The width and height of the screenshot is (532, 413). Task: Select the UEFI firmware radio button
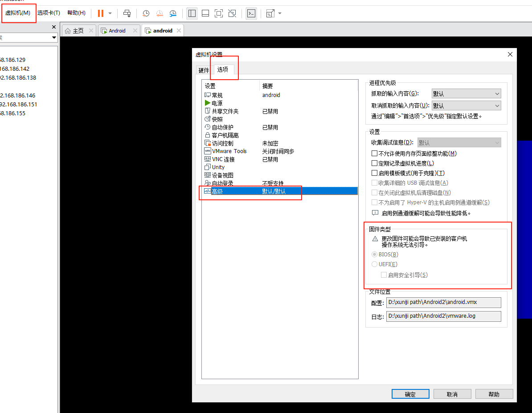(375, 264)
